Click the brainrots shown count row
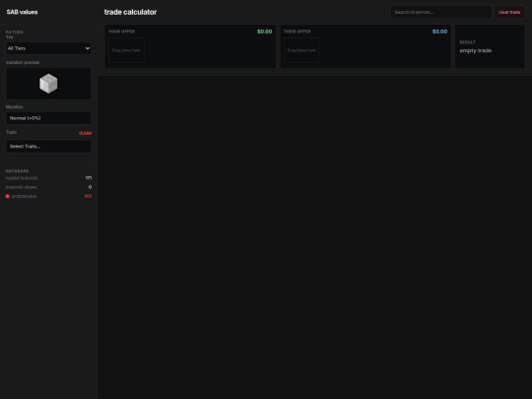 point(48,187)
